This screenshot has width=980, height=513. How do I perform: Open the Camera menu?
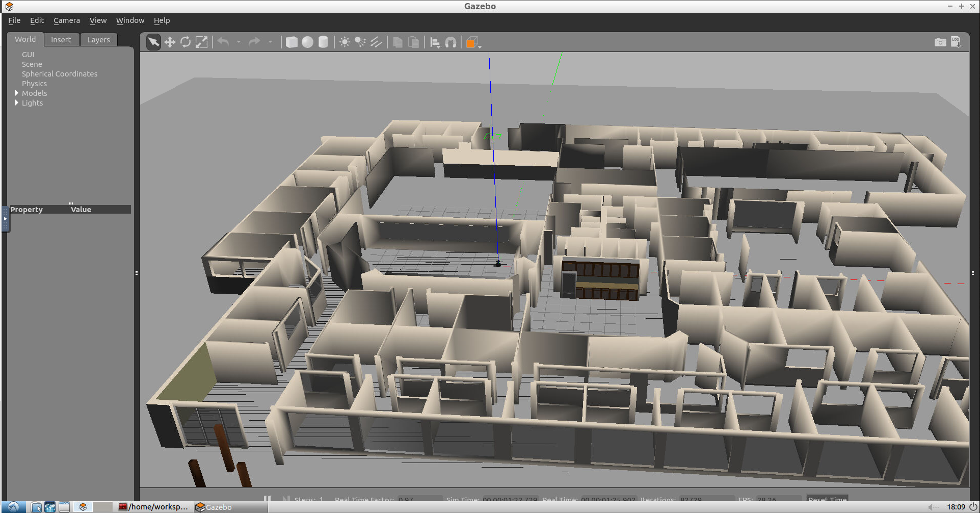[67, 20]
